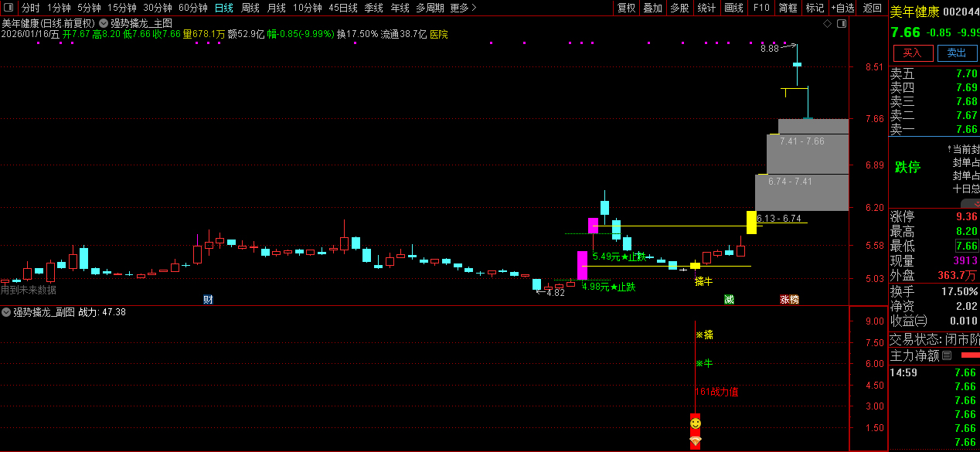Viewport: 980px width, 452px height.
Task: Click the 跌停 status label
Action: (907, 167)
